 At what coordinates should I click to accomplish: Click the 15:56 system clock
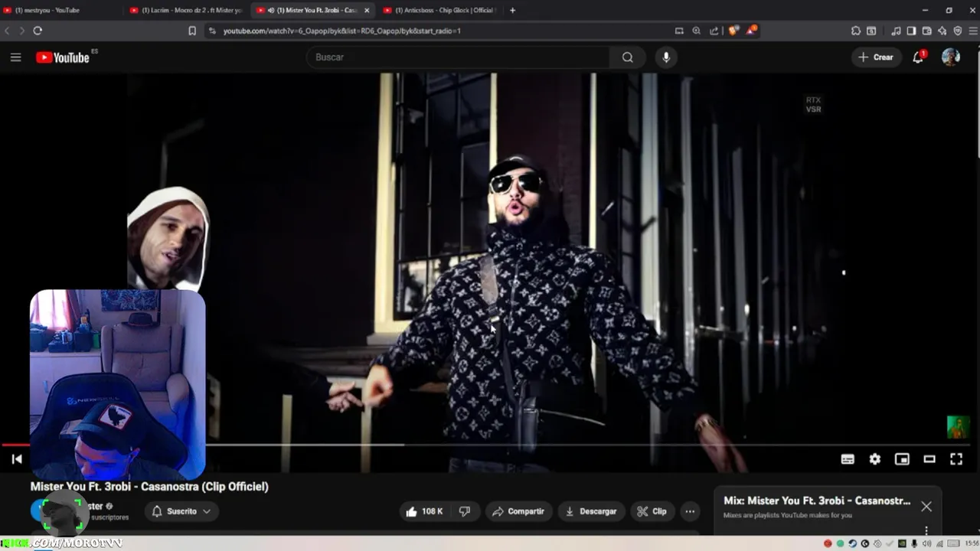[x=972, y=543]
